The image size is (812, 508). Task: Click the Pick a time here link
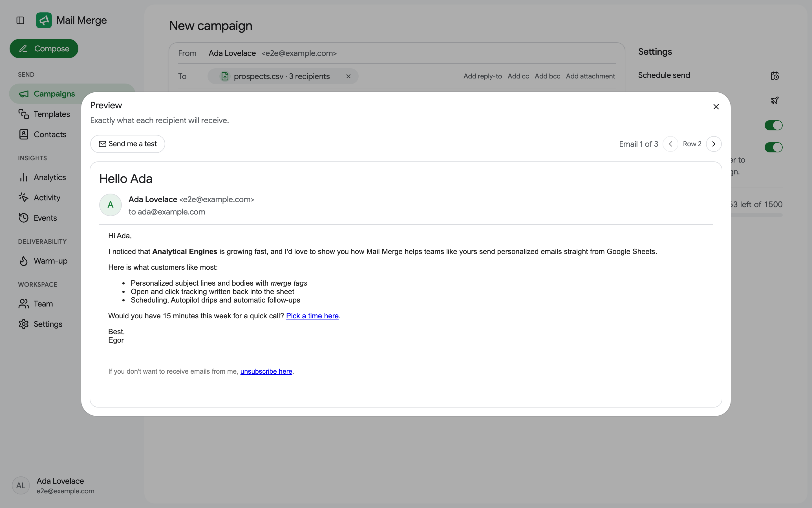click(312, 316)
